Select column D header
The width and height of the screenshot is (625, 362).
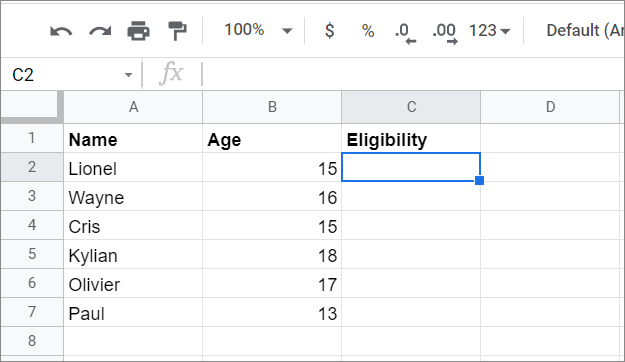pyautogui.click(x=550, y=107)
